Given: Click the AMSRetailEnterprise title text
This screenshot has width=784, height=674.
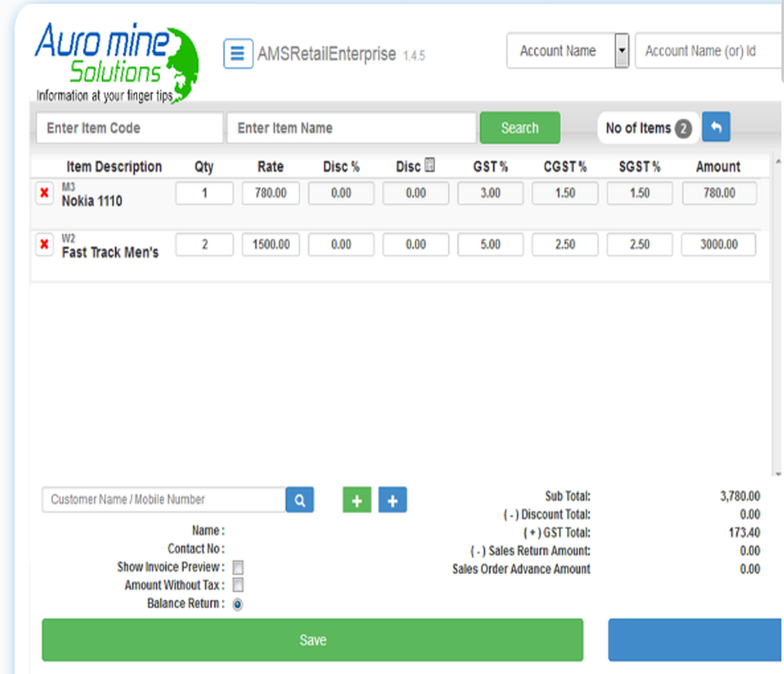Looking at the screenshot, I should [x=326, y=53].
